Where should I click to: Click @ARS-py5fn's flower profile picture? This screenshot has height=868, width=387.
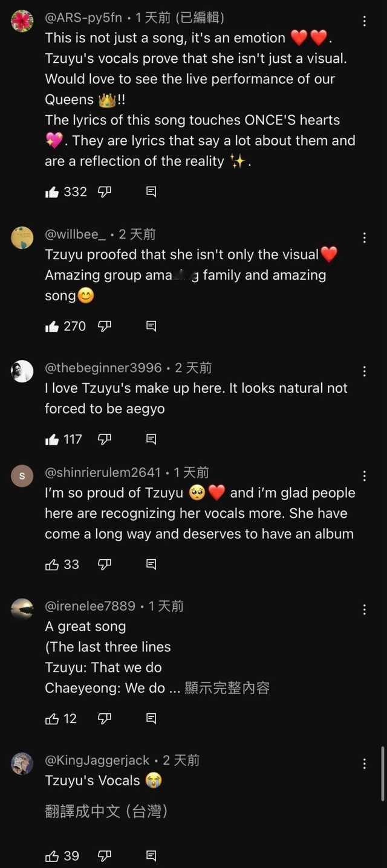[x=22, y=21]
